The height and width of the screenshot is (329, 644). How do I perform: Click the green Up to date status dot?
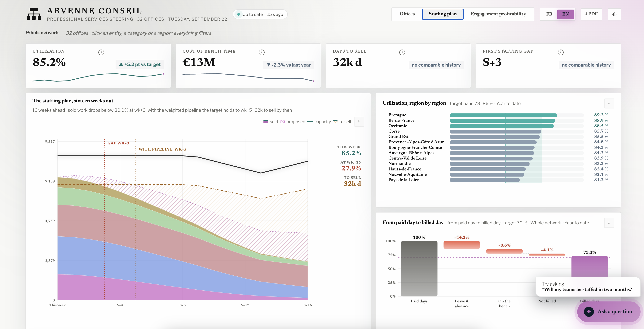[239, 15]
